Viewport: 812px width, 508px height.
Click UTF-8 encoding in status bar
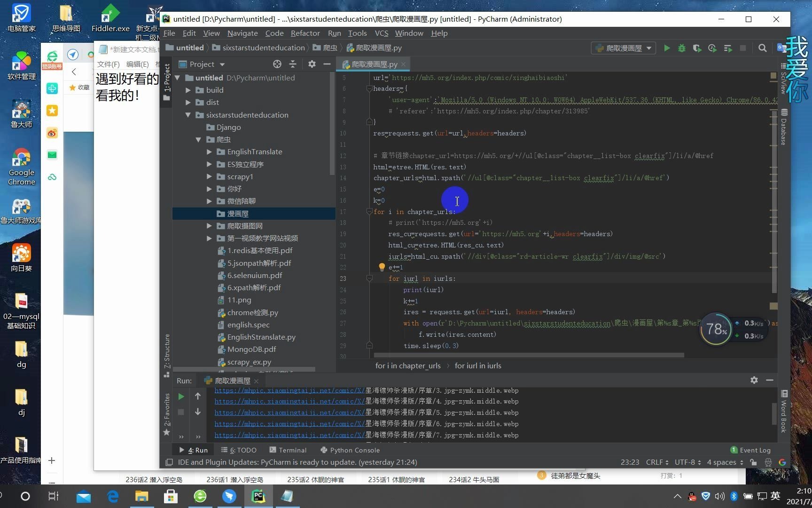688,462
